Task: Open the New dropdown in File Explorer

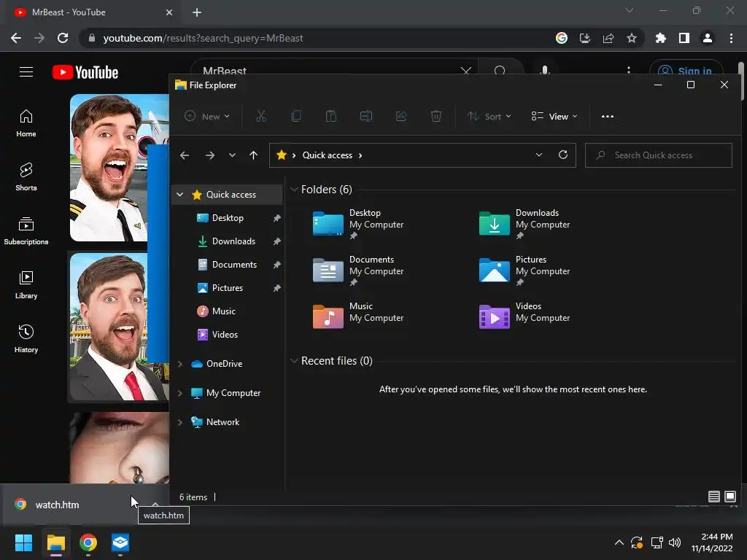Action: (x=207, y=116)
